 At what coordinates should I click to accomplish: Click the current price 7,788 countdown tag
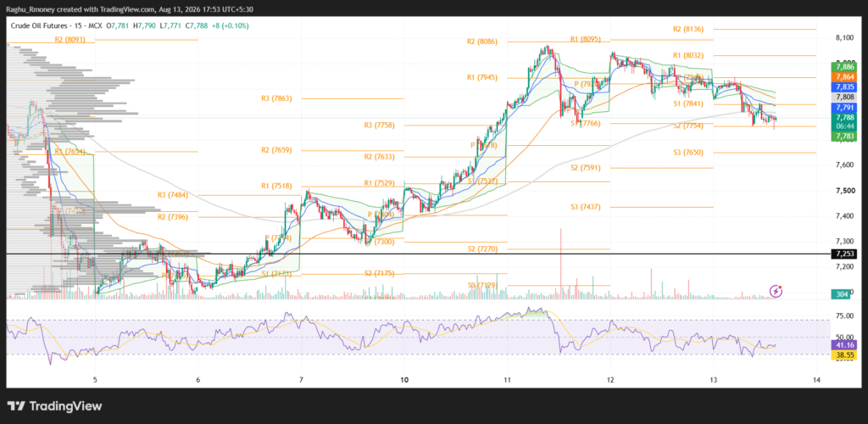tap(845, 122)
